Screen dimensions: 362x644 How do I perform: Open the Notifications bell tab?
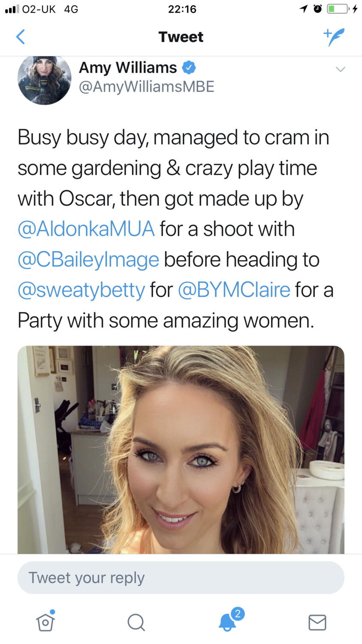coord(228,622)
